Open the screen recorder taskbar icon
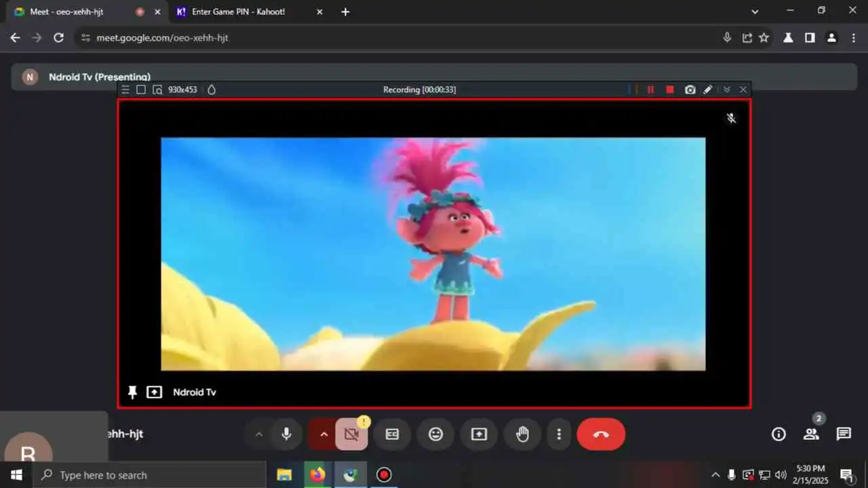Image resolution: width=868 pixels, height=488 pixels. pyautogui.click(x=384, y=475)
